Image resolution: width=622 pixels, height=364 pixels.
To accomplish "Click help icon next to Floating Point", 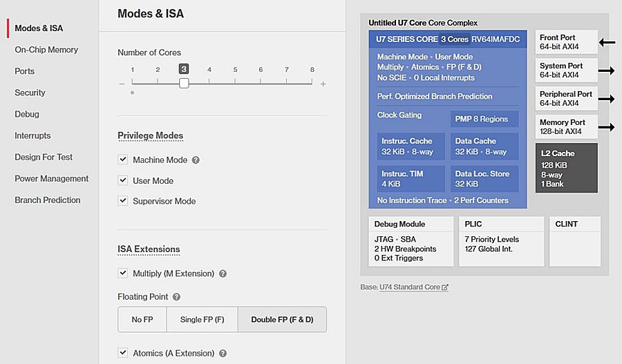I will coord(176,297).
